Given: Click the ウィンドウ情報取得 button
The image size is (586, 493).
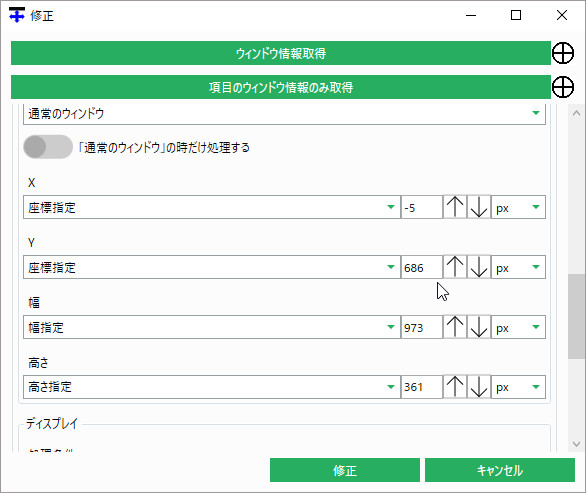Looking at the screenshot, I should [281, 53].
